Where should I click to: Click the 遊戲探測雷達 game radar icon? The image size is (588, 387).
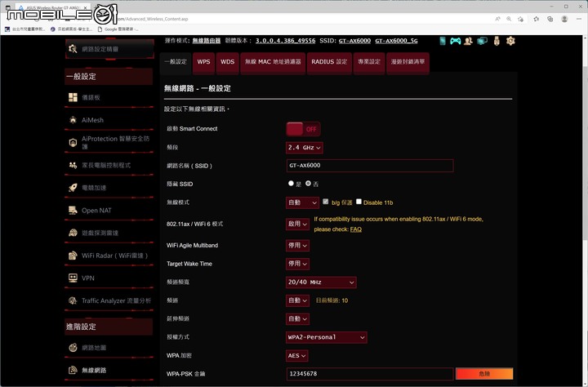(x=73, y=233)
